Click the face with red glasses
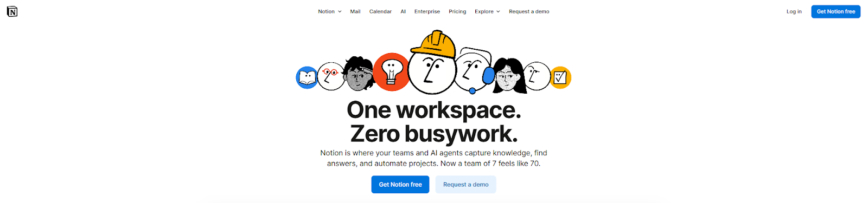Screen dimensions: 868x203 [330, 76]
